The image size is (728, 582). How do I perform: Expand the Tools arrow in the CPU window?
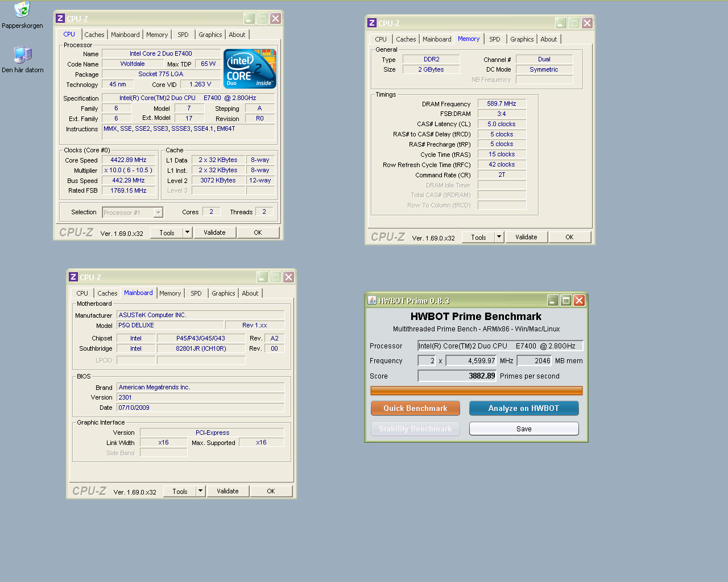pyautogui.click(x=188, y=232)
